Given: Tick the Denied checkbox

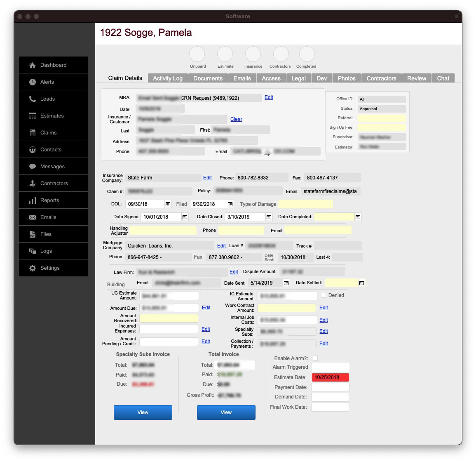Looking at the screenshot, I should (x=324, y=295).
